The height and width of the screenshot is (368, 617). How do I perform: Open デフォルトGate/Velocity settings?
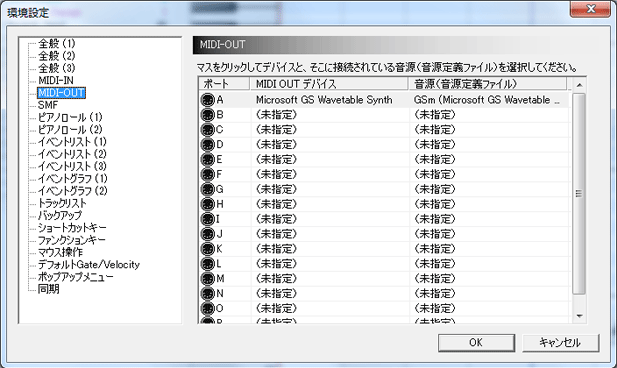89,264
